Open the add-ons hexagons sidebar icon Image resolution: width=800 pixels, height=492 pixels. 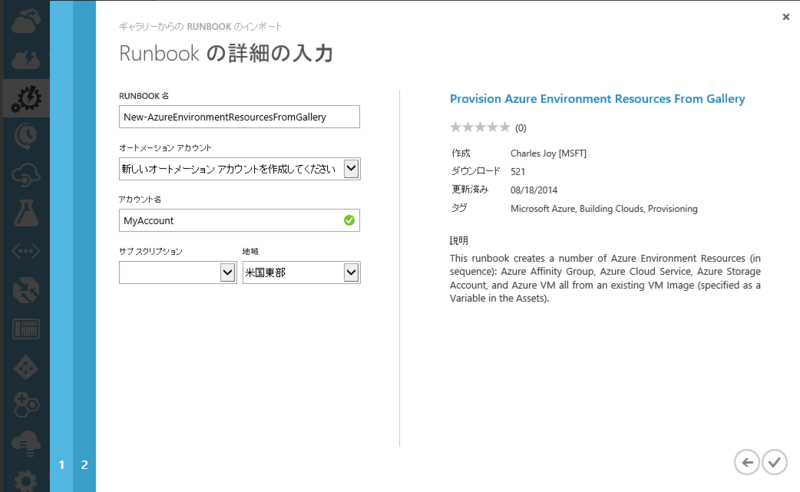click(x=26, y=405)
